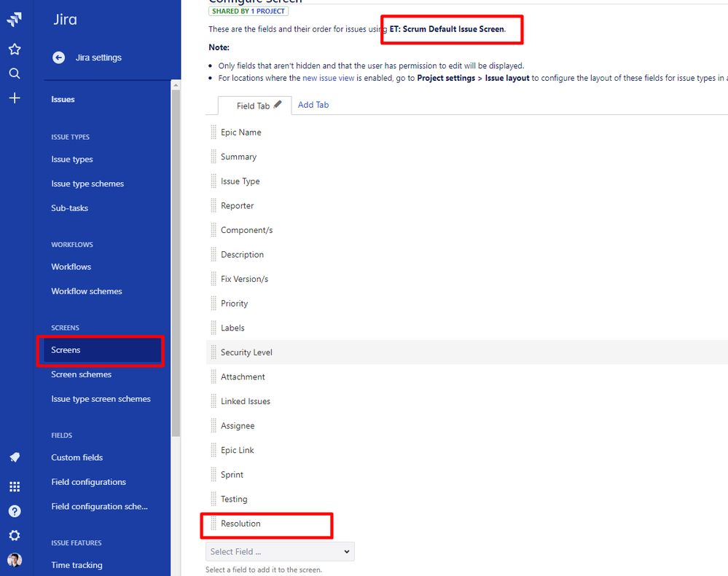Grab the drag handle for Epic Name
The height and width of the screenshot is (576, 728).
pyautogui.click(x=214, y=133)
